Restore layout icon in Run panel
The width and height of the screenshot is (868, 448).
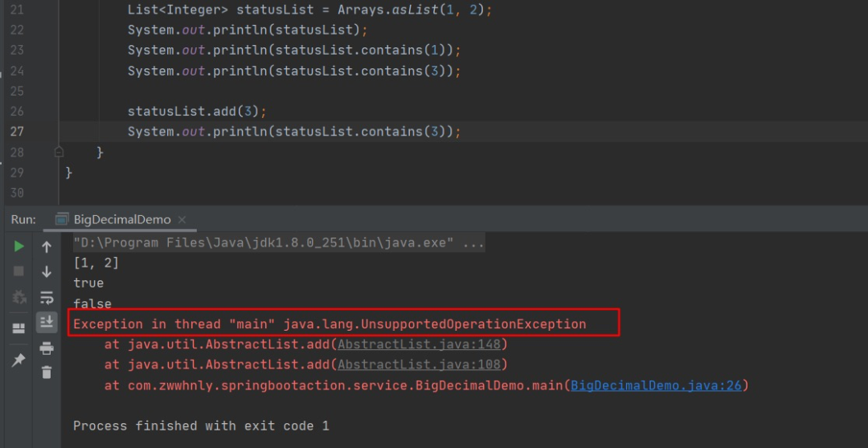click(x=18, y=328)
